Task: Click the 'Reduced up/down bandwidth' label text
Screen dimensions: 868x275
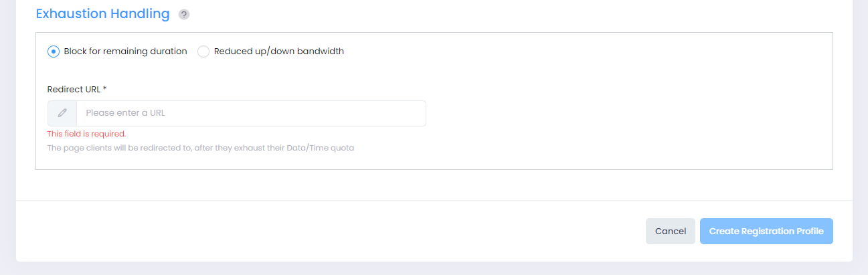Action: coord(278,52)
